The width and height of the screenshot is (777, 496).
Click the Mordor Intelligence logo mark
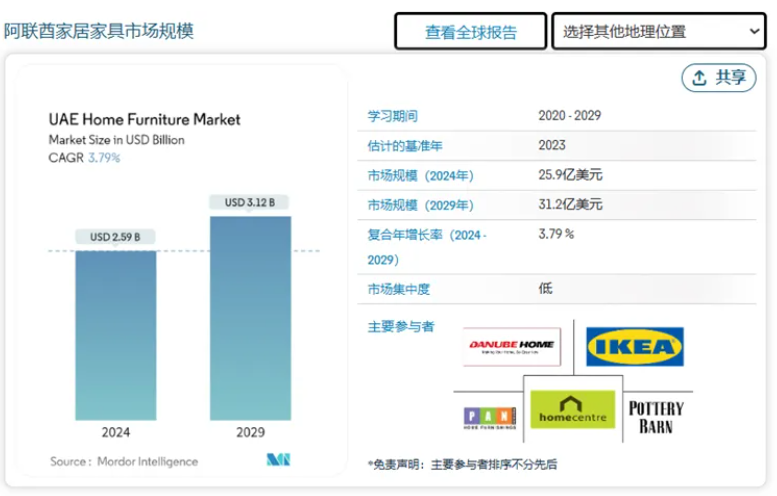pyautogui.click(x=277, y=460)
